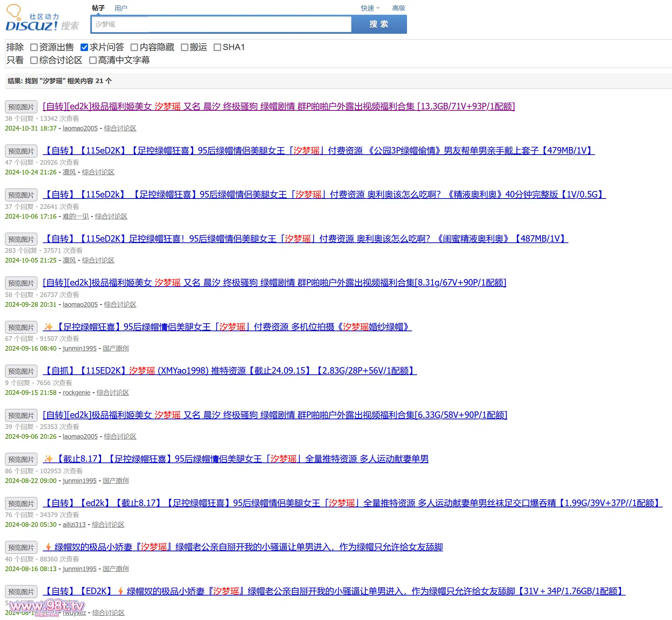Viewport: 672px width, 620px height.
Task: Open 综合讨论区 forum link on the 2024-10-31 post
Action: coord(120,128)
